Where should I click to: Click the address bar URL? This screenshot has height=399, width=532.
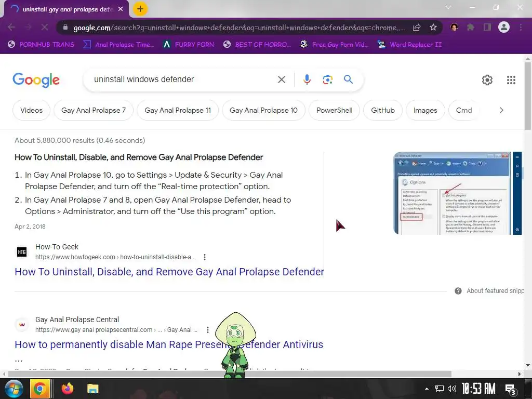point(239,28)
